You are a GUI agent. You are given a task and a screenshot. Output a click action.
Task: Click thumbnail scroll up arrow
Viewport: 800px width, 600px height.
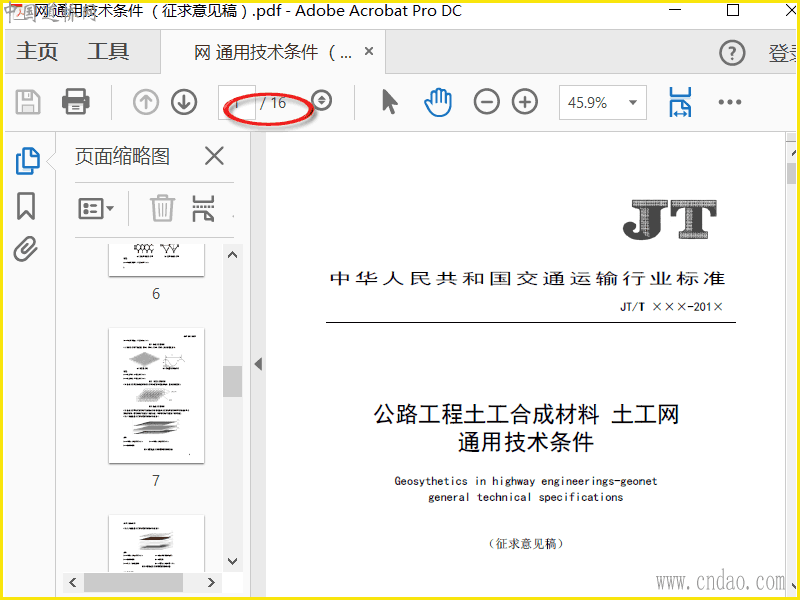(x=232, y=255)
